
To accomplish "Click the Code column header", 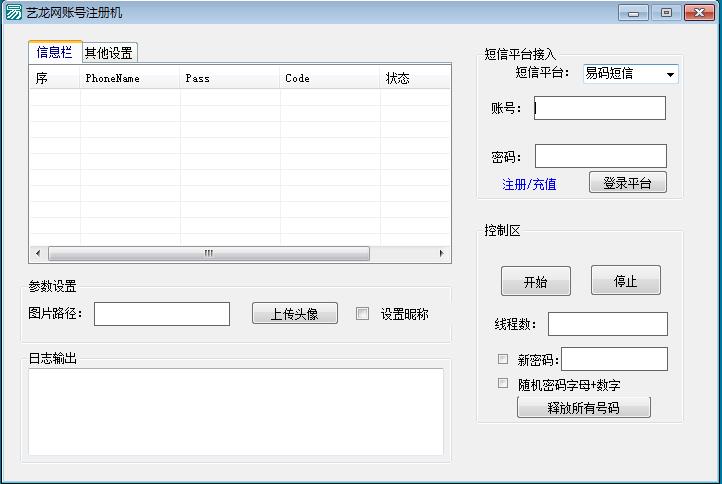I will coord(330,78).
